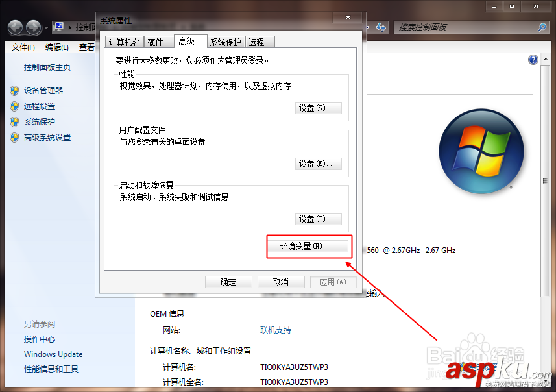Open the recent pages dropdown arrow
Screen dimensions: 556x392
[46, 28]
